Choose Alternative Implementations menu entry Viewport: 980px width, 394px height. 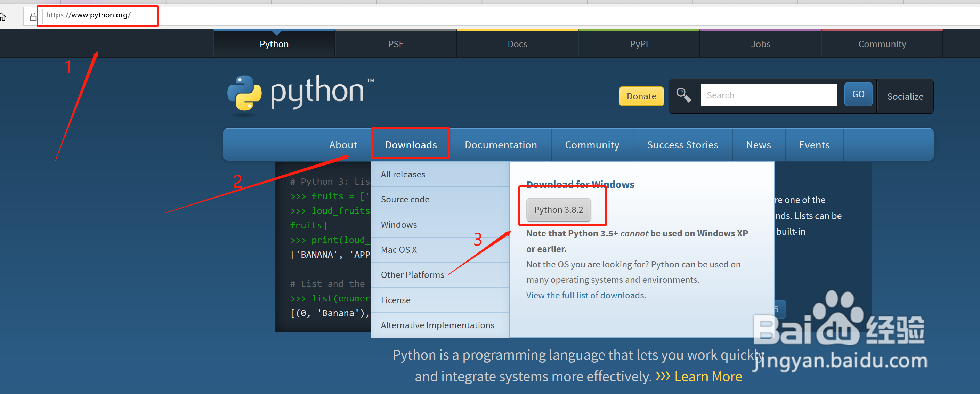[440, 325]
